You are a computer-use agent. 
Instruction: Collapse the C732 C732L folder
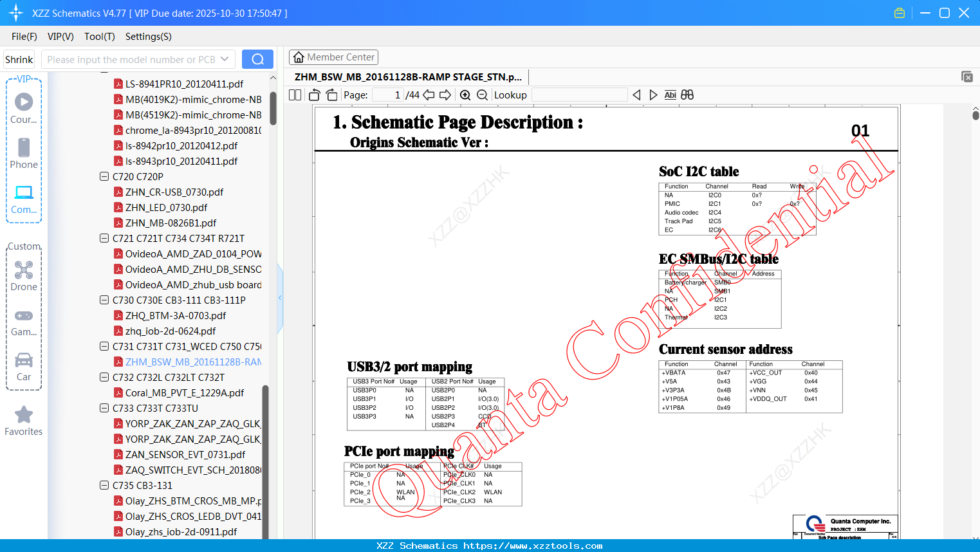(104, 377)
